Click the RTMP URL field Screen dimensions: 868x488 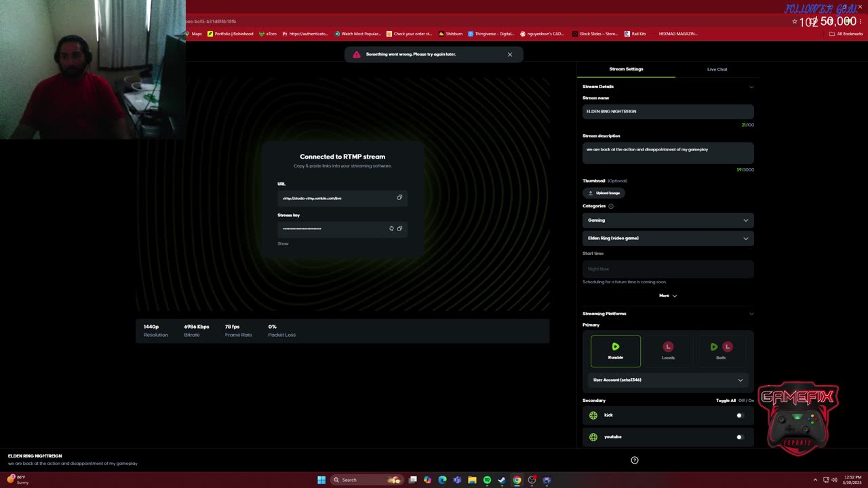click(x=342, y=198)
